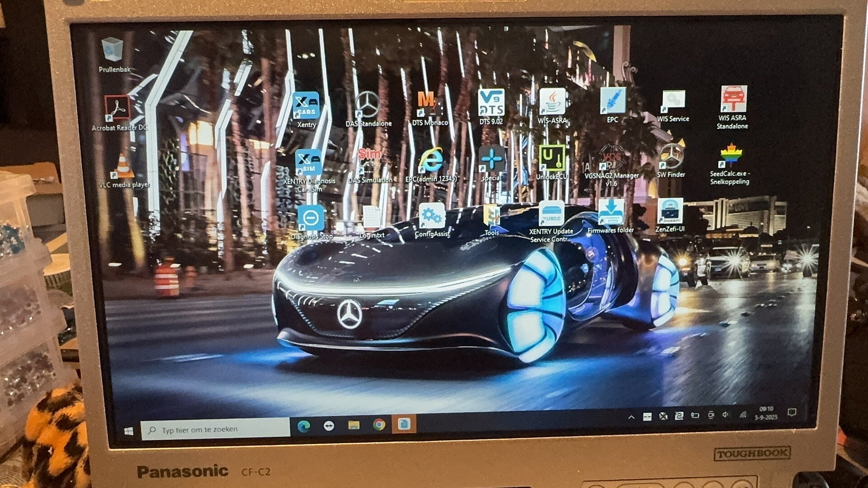The height and width of the screenshot is (488, 868).
Task: Expand hidden system tray icons chevron
Action: pos(631,417)
